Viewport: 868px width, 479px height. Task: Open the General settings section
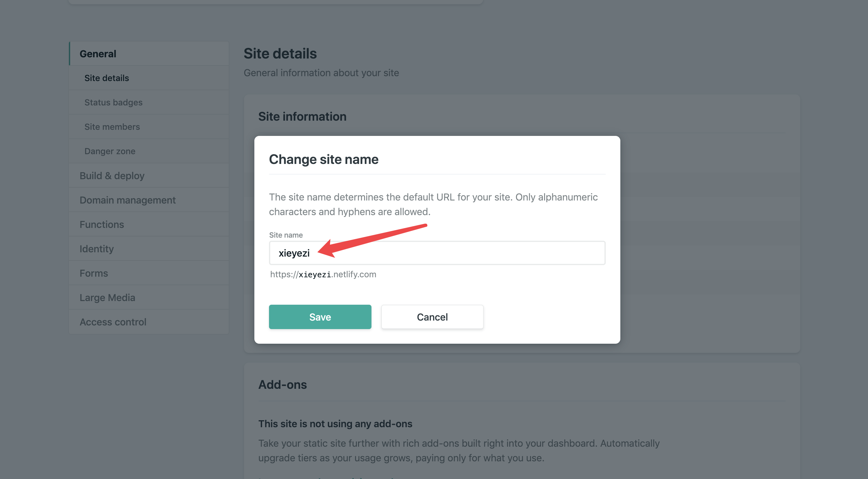98,54
